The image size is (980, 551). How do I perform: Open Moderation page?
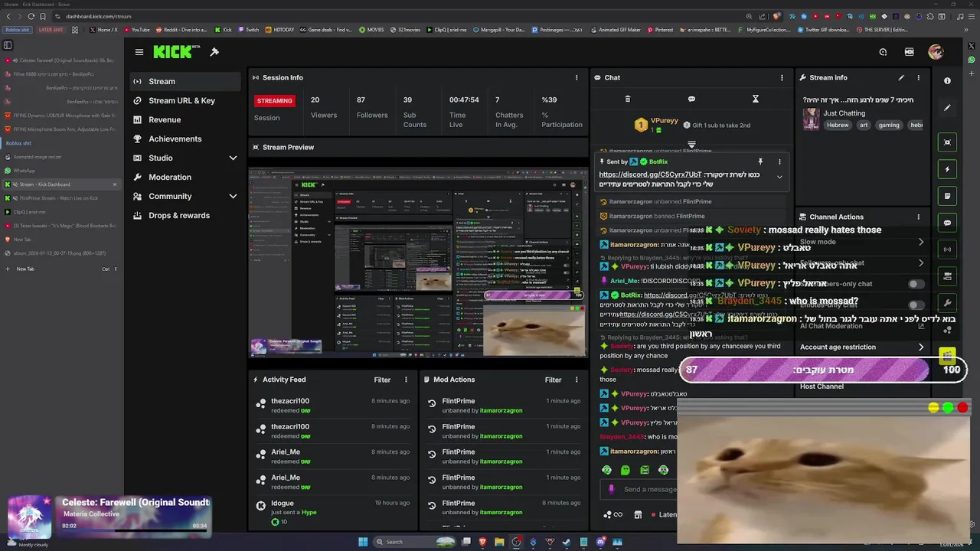point(185,177)
